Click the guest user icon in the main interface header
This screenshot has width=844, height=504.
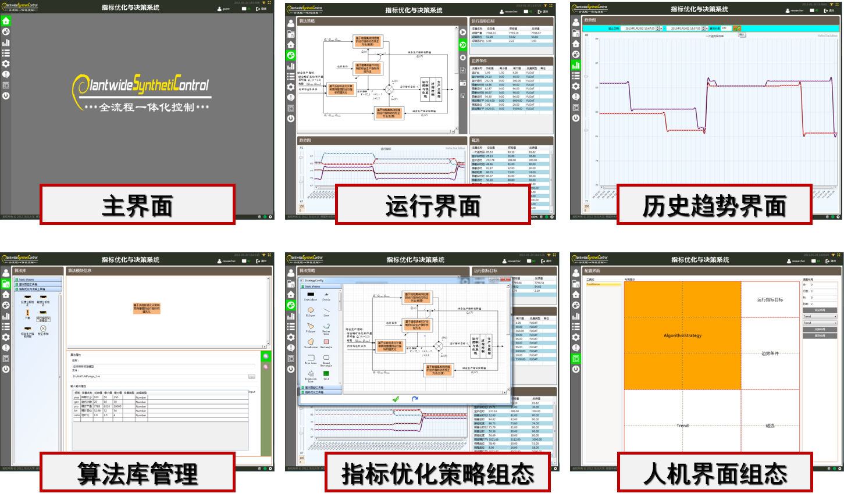pyautogui.click(x=220, y=9)
